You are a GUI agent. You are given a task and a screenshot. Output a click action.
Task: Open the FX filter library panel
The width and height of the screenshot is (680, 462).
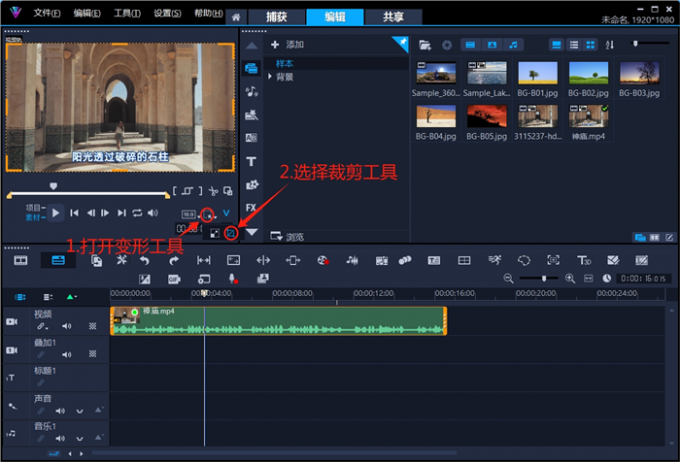[x=251, y=207]
